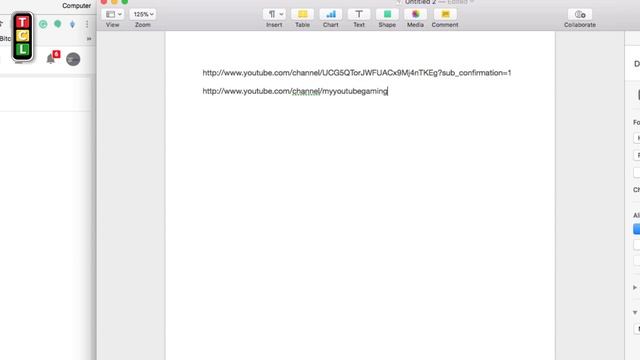Viewport: 640px width, 360px height.
Task: Click the underlined word "channel" in second URL
Action: pos(306,91)
